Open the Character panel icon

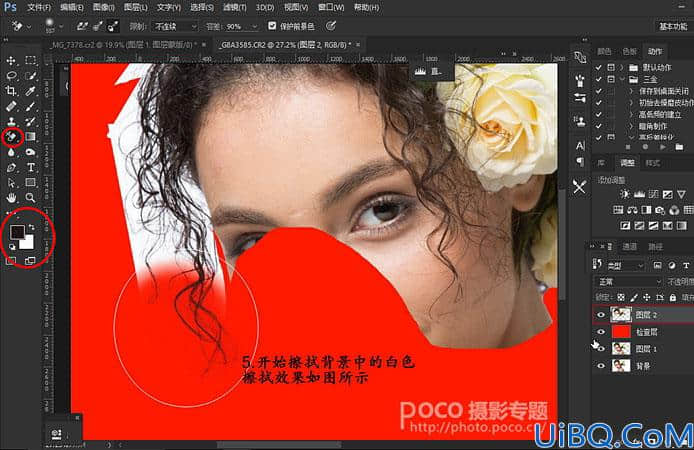coord(580,145)
